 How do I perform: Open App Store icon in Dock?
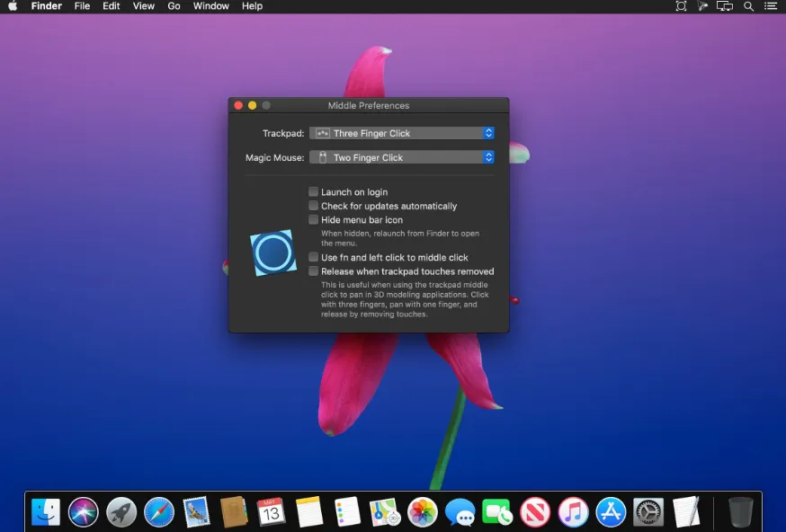tap(611, 512)
